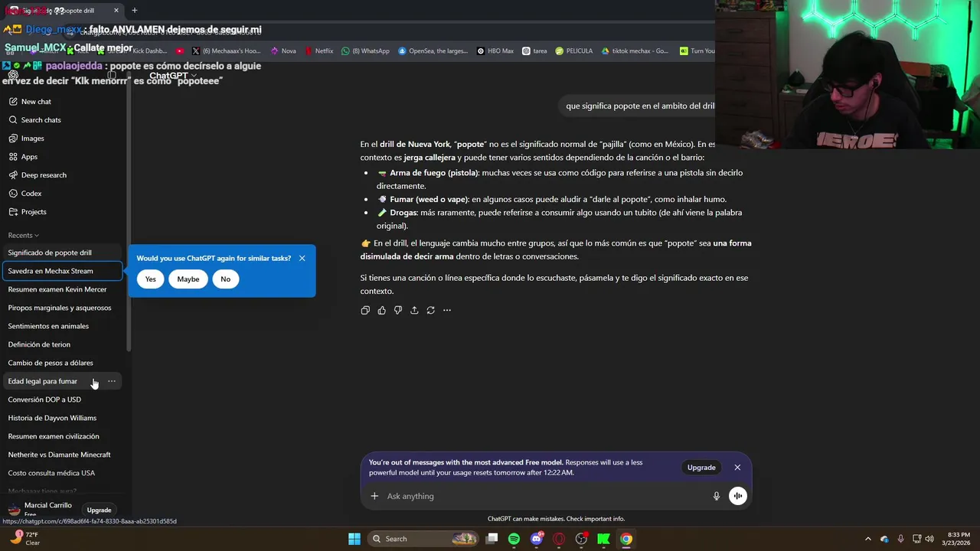Give the response a thumbs up
Image resolution: width=980 pixels, height=551 pixels.
[381, 310]
